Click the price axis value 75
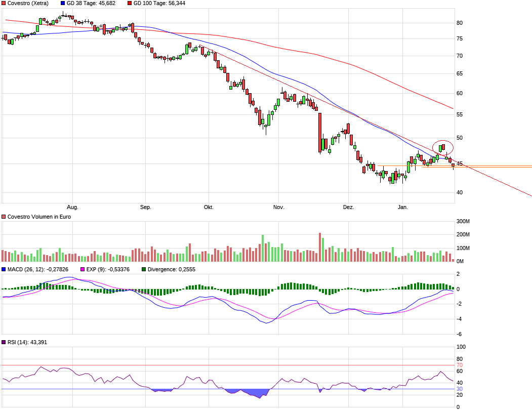Image resolution: width=532 pixels, height=412 pixels. (x=460, y=39)
